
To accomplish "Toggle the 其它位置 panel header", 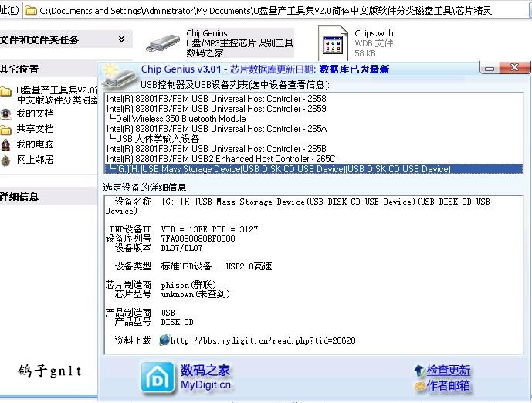I will click(20, 69).
